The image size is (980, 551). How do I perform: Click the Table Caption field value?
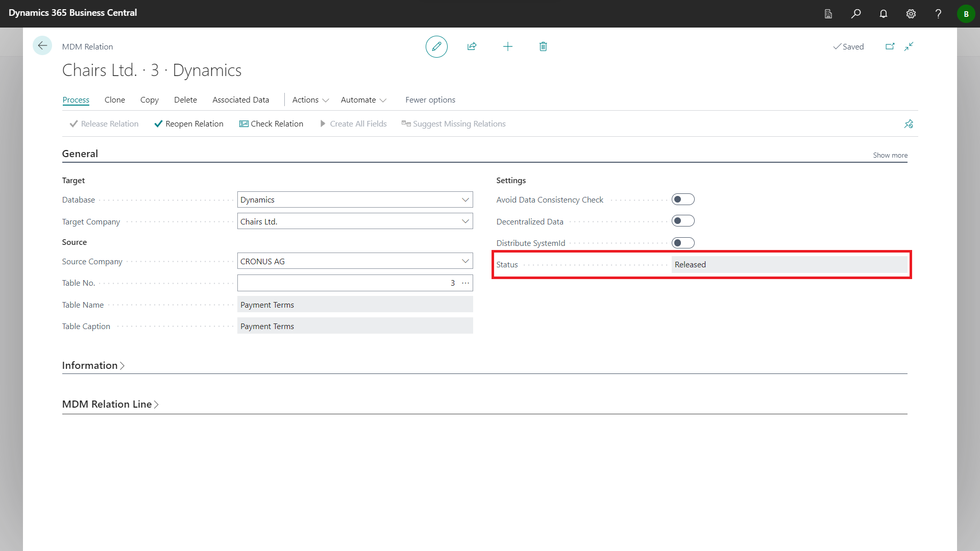click(x=355, y=326)
